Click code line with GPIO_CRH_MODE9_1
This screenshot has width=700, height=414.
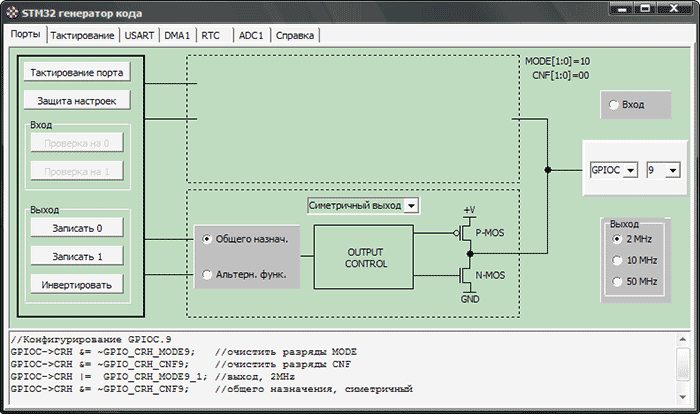(x=153, y=376)
